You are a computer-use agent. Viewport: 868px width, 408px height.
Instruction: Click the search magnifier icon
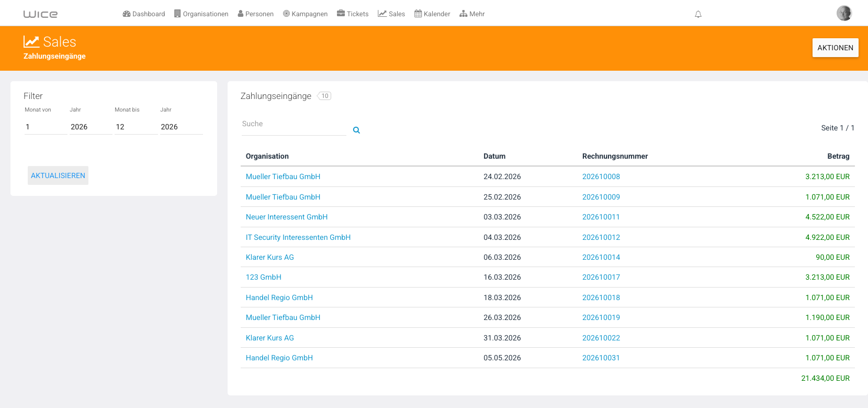pyautogui.click(x=356, y=130)
